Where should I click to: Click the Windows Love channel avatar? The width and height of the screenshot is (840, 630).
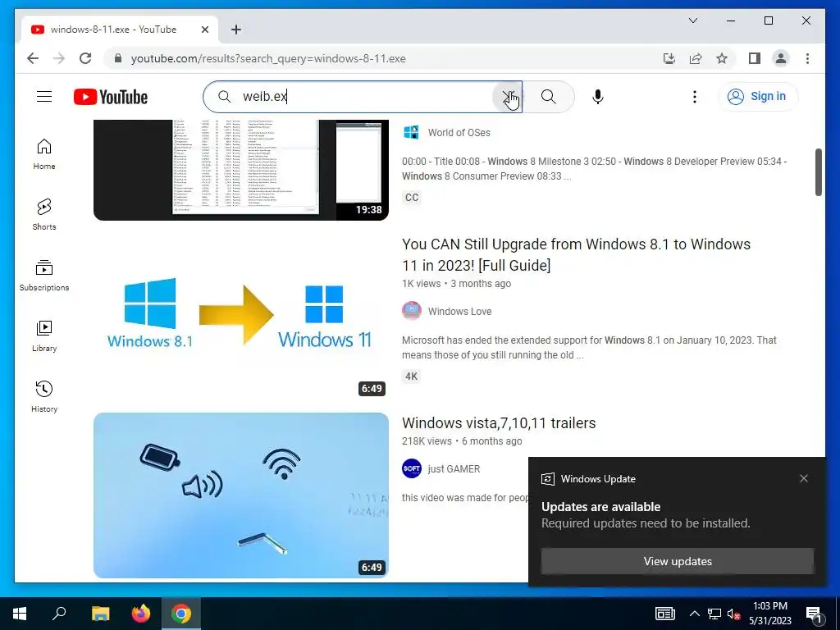pos(412,311)
